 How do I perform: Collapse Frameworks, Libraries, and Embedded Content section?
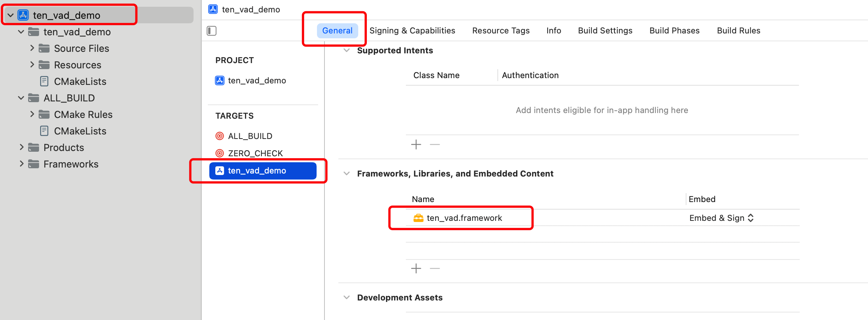click(x=347, y=174)
